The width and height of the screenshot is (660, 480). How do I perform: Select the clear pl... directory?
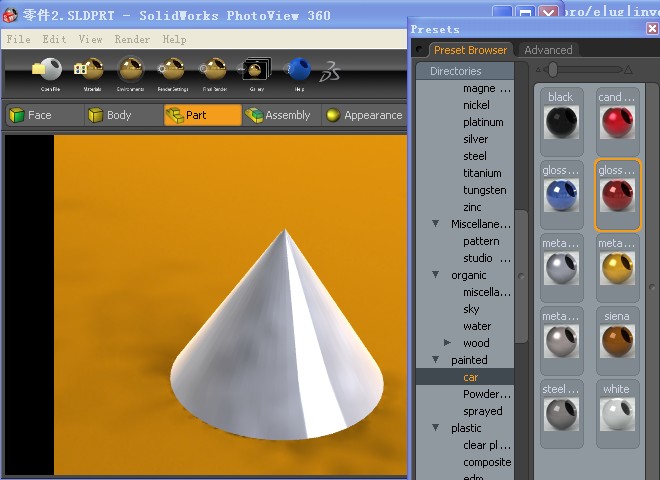tap(487, 445)
